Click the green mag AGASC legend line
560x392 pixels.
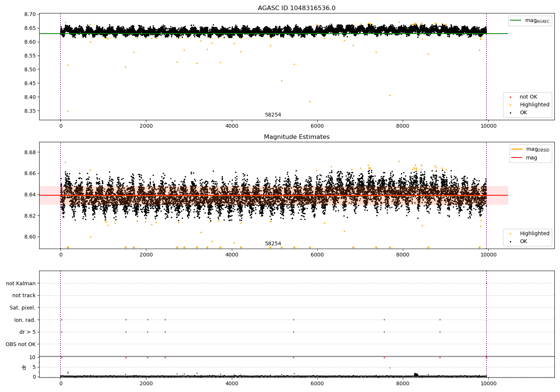(x=516, y=21)
